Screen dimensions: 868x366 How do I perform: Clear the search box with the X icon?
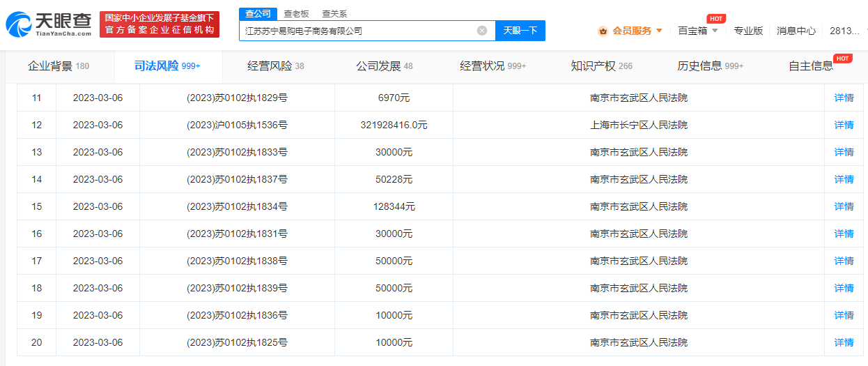(x=482, y=31)
